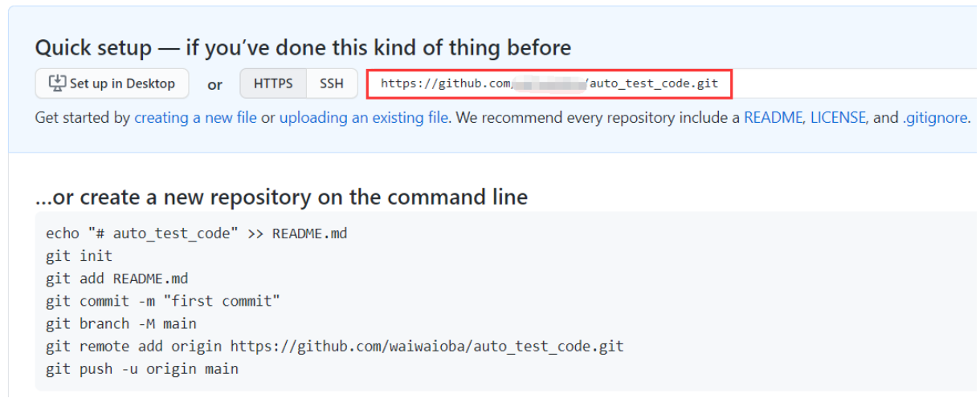Switch clone URL to SSH
The height and width of the screenshot is (398, 980).
(x=331, y=83)
